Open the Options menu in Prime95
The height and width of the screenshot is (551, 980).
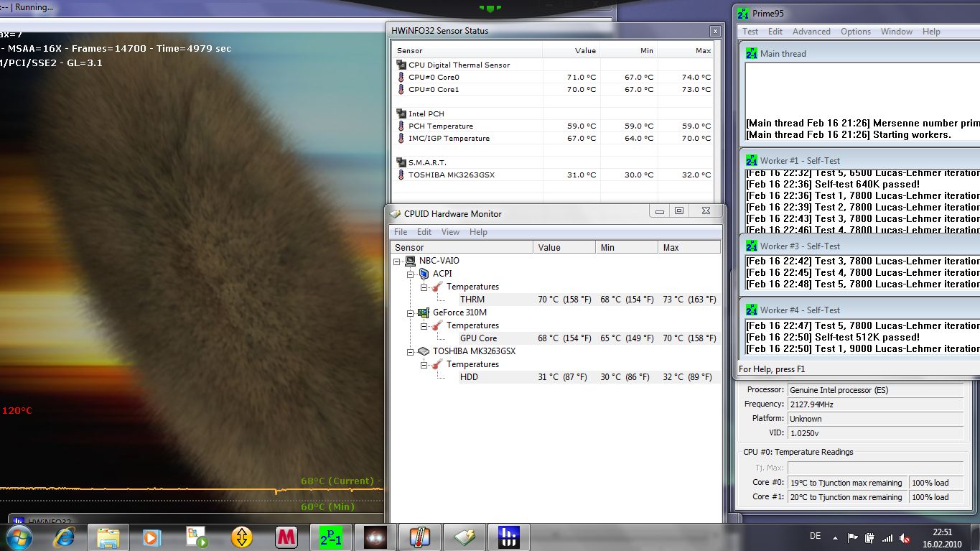point(856,32)
